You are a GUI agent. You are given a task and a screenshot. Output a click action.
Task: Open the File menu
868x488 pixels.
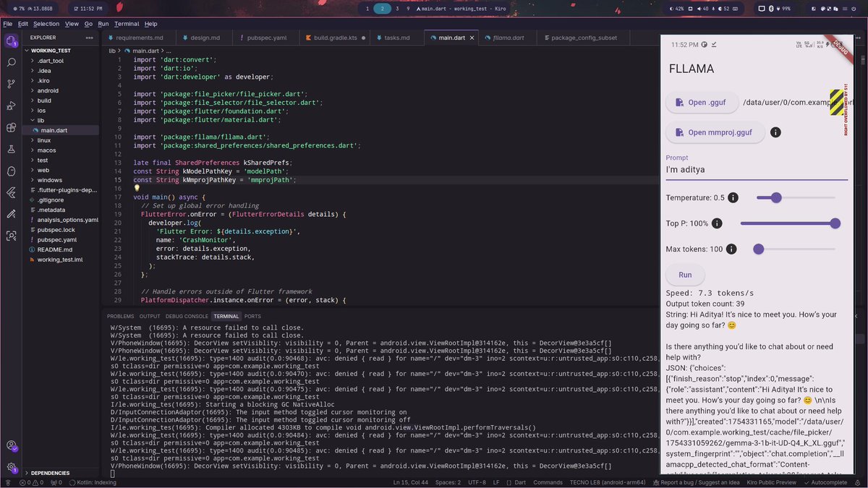(x=7, y=24)
